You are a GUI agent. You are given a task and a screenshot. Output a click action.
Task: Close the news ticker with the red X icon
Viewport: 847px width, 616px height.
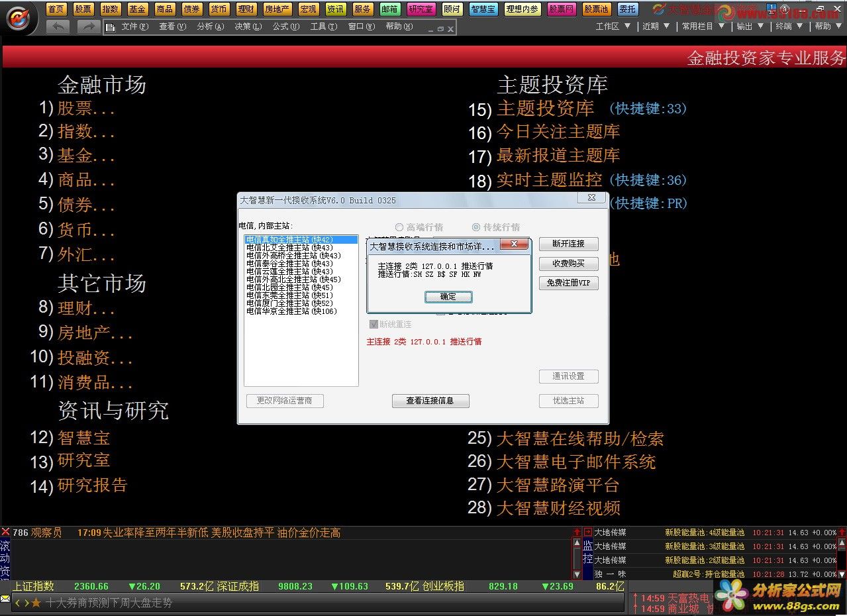5,532
